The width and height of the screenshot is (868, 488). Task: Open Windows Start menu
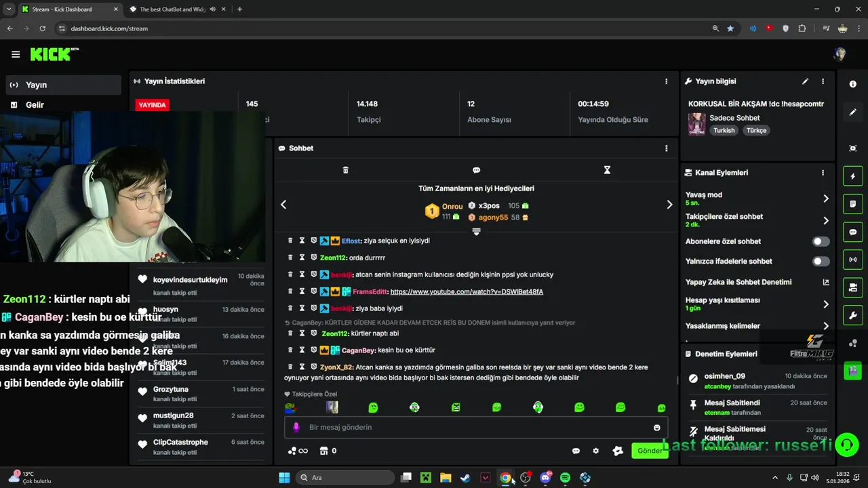pyautogui.click(x=284, y=478)
